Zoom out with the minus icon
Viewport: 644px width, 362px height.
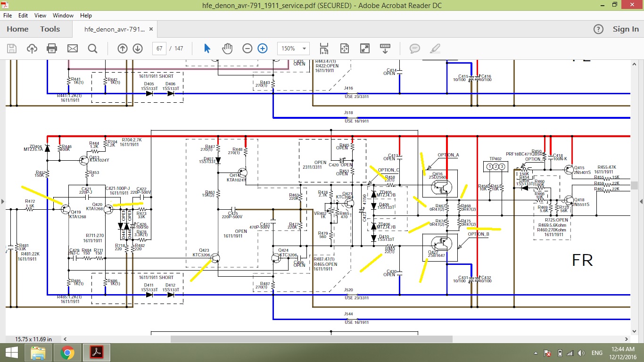[x=248, y=49]
